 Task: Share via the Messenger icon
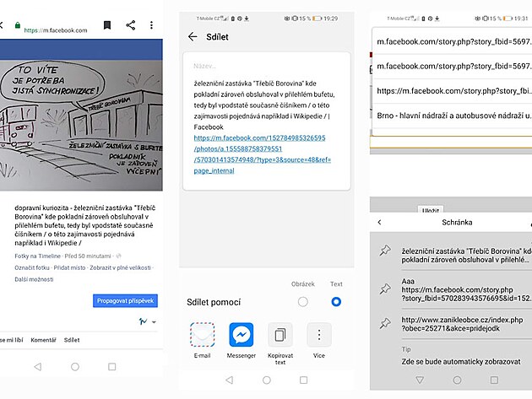point(242,336)
